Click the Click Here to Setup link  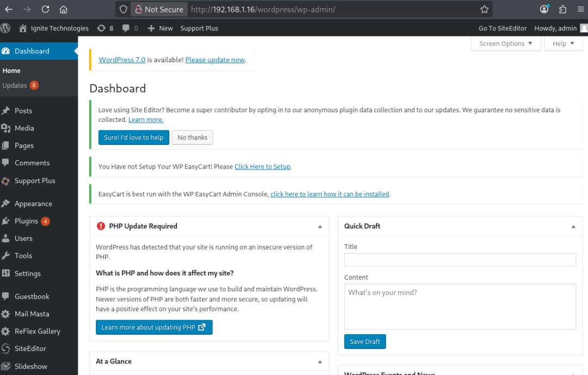(262, 166)
